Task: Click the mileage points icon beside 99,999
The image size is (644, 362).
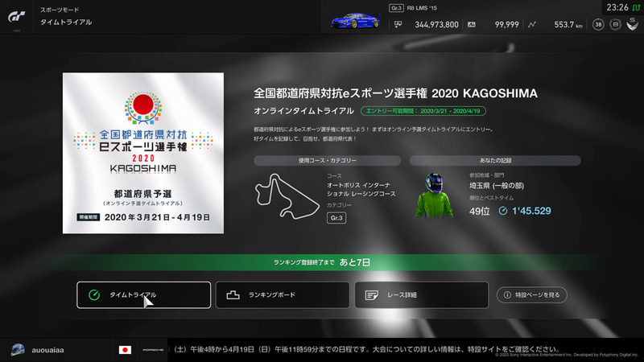Action: point(472,25)
